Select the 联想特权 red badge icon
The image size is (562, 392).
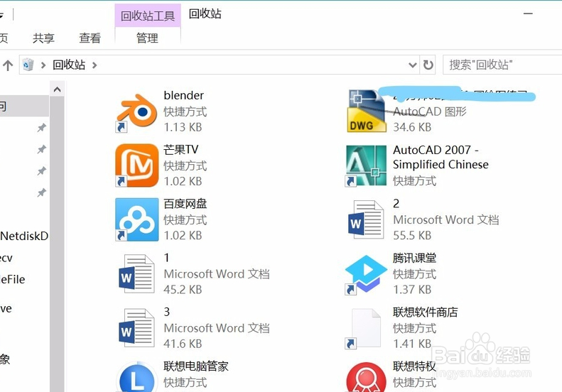[366, 377]
